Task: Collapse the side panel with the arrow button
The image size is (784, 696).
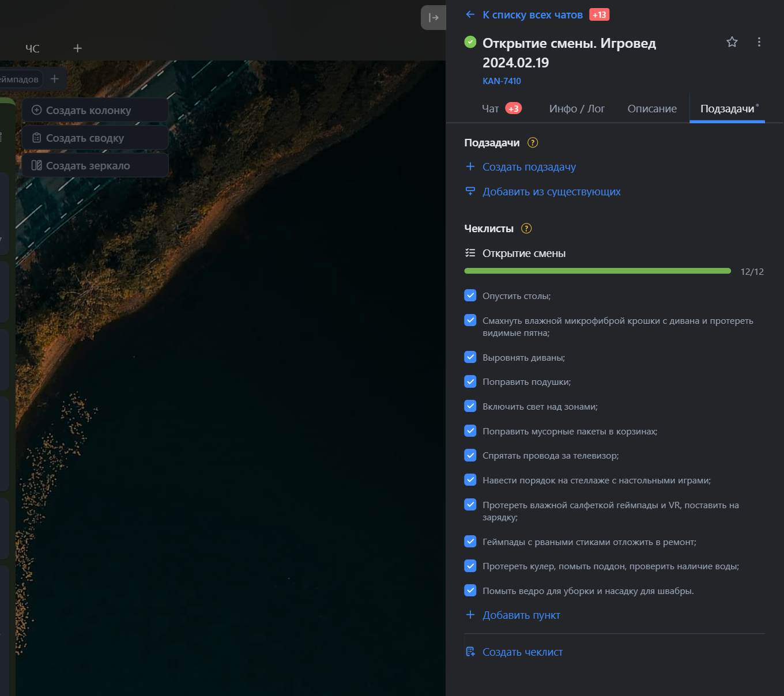Action: click(434, 18)
